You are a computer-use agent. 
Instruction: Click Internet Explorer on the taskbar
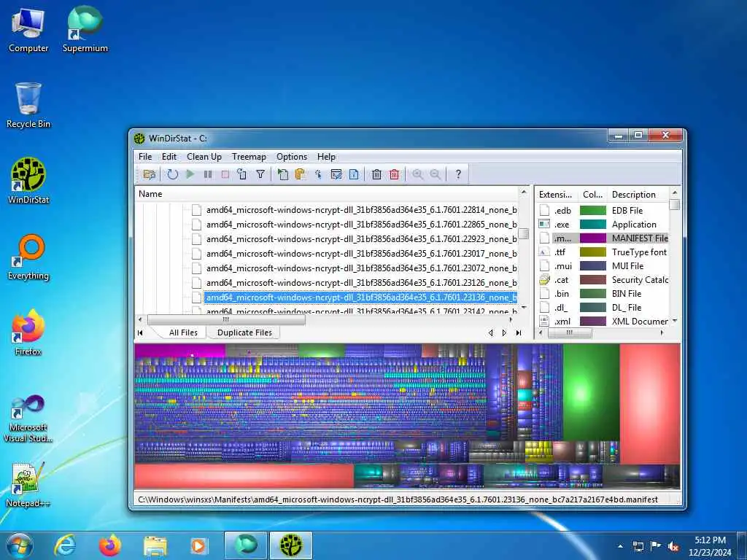65,545
